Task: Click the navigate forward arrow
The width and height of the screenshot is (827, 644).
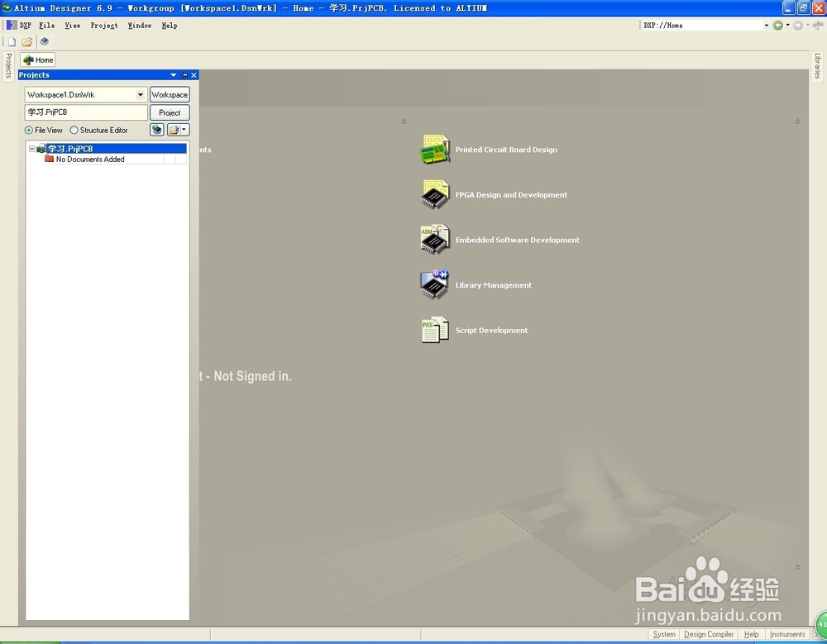Action: coord(798,26)
